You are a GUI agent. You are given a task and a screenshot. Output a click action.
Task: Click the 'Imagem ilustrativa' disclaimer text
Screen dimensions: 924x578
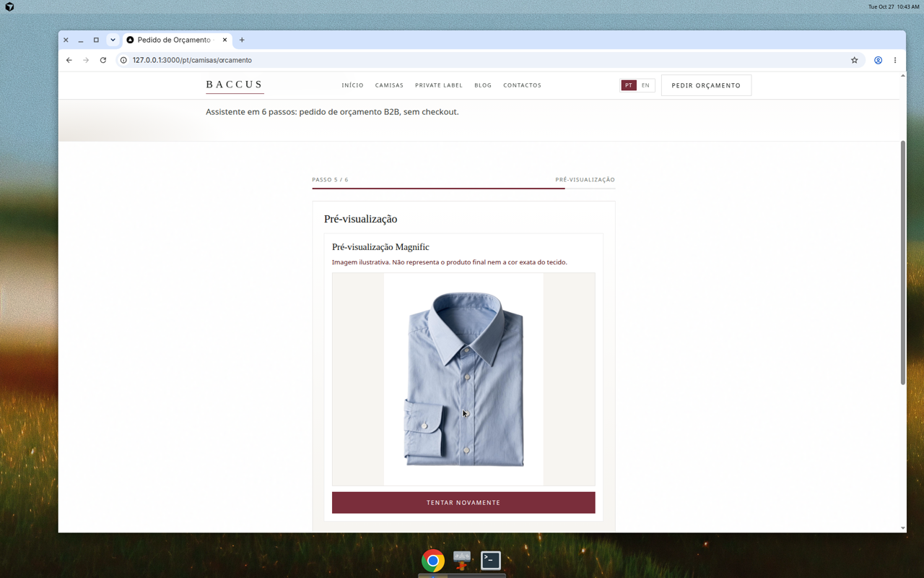tap(450, 262)
